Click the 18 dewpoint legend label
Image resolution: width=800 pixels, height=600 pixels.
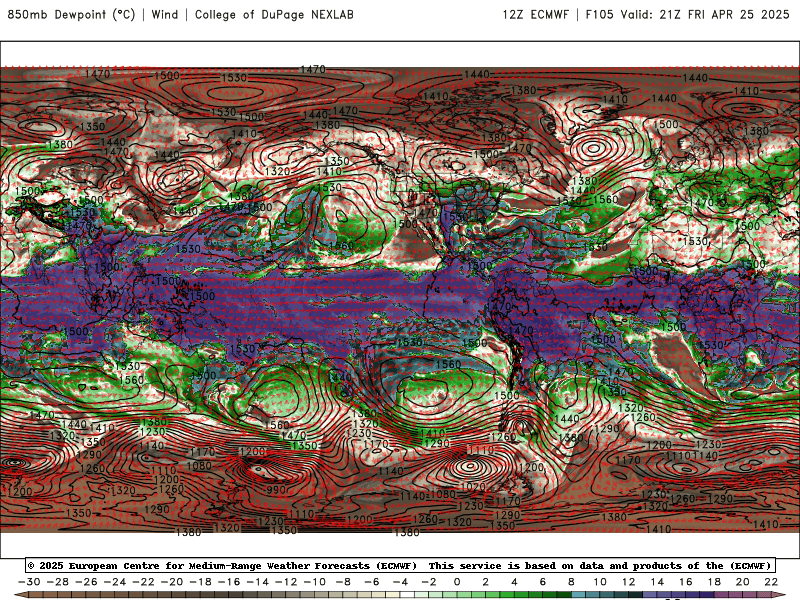coord(714,582)
